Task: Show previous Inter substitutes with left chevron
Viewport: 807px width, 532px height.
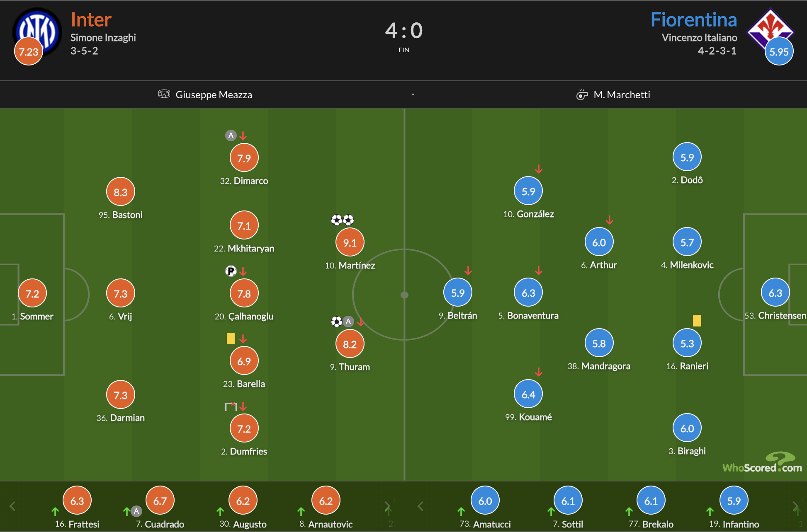Action: [12, 506]
